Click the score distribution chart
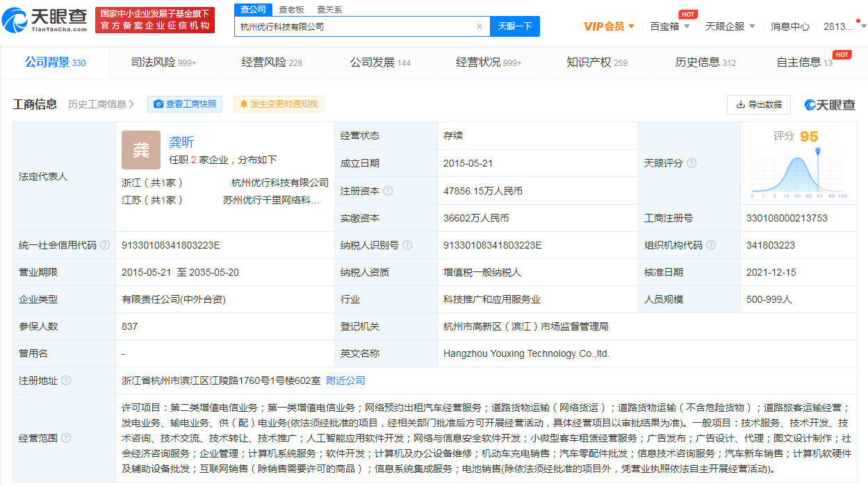868x486 pixels. pos(799,174)
